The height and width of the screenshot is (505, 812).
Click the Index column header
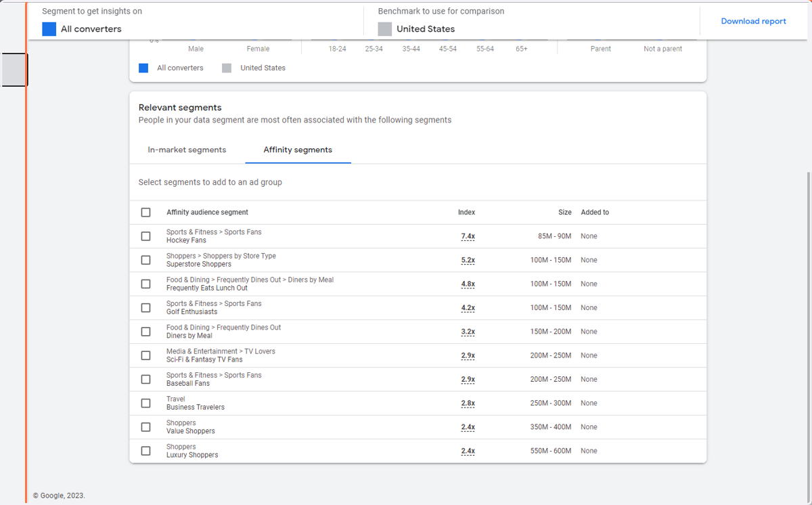[x=466, y=213]
